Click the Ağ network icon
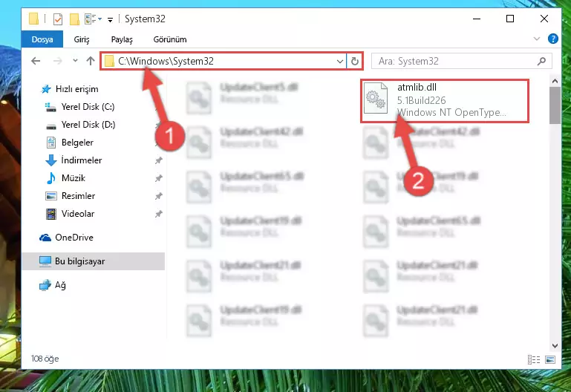The width and height of the screenshot is (571, 392). (45, 285)
